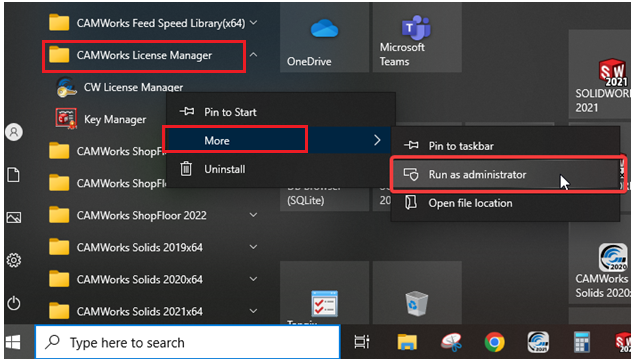
Task: Open the OneDrive tile
Action: 324,38
